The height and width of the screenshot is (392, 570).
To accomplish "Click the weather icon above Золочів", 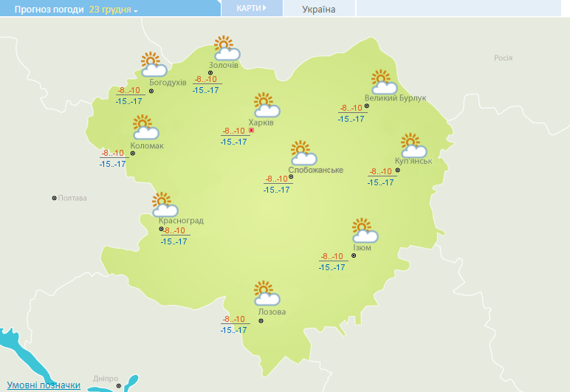I will pyautogui.click(x=226, y=48).
